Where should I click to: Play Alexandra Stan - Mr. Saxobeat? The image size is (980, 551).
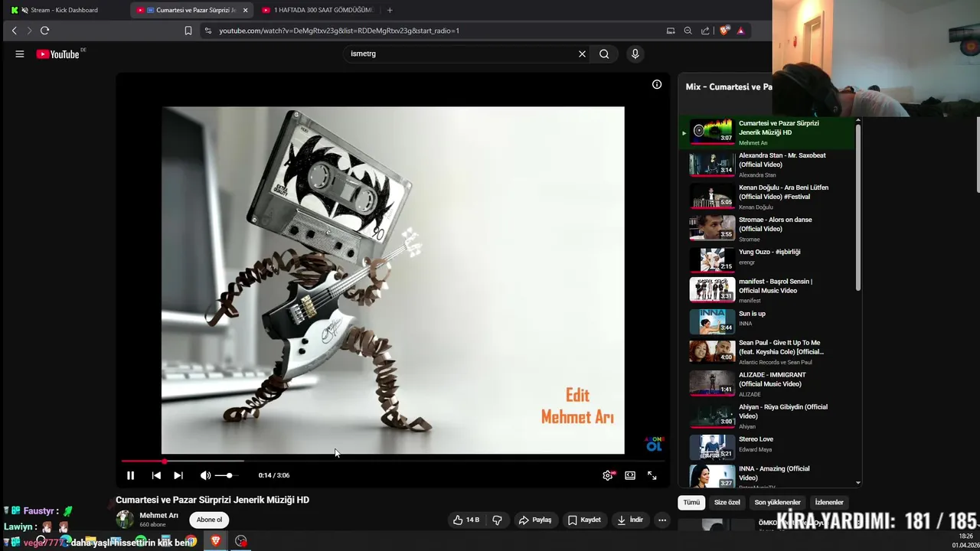click(x=768, y=165)
